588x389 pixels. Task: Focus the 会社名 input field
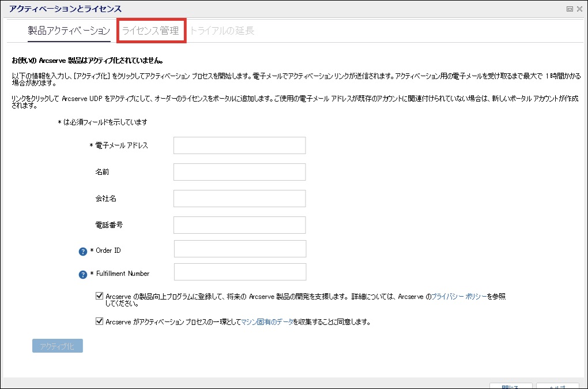tap(240, 199)
